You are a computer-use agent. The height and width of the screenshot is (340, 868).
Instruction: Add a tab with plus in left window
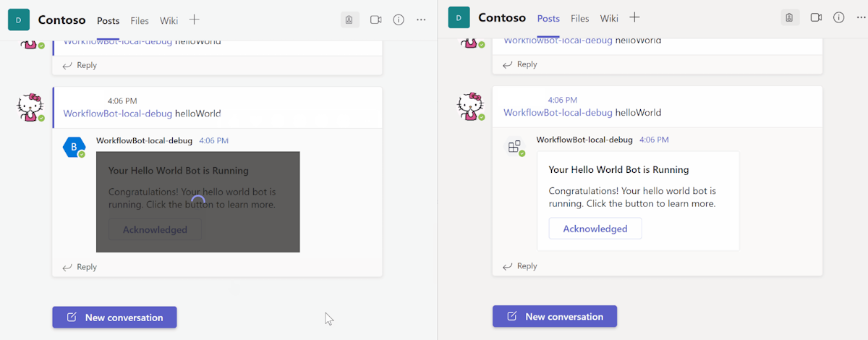point(194,20)
